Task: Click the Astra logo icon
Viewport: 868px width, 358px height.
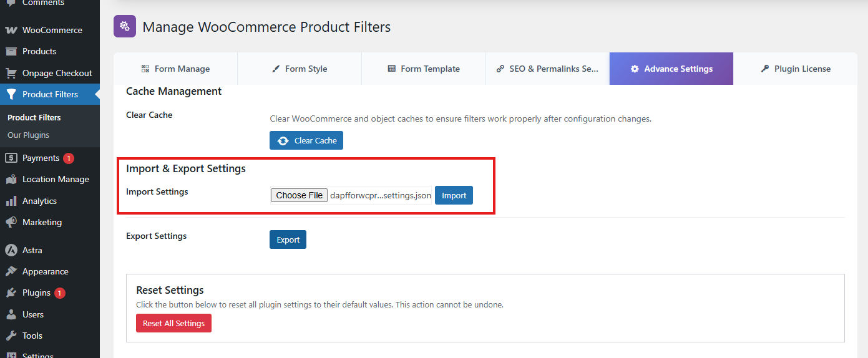Action: pos(11,250)
